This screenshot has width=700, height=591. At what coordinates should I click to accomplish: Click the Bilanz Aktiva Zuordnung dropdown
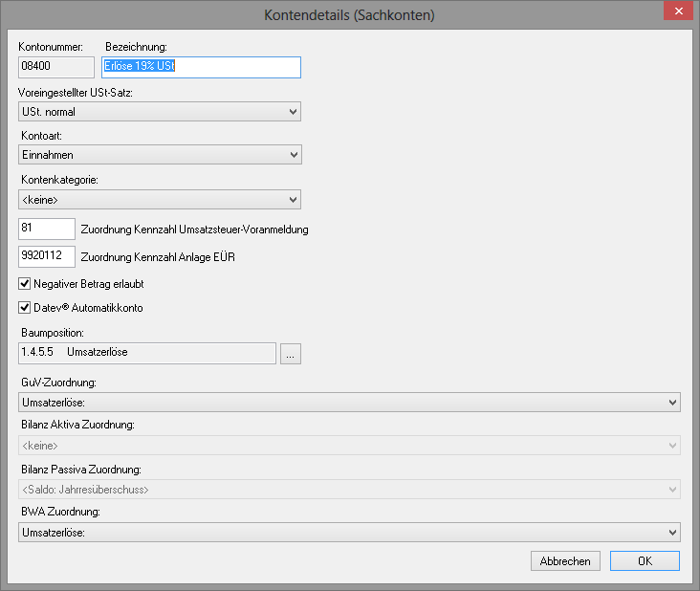[x=349, y=446]
